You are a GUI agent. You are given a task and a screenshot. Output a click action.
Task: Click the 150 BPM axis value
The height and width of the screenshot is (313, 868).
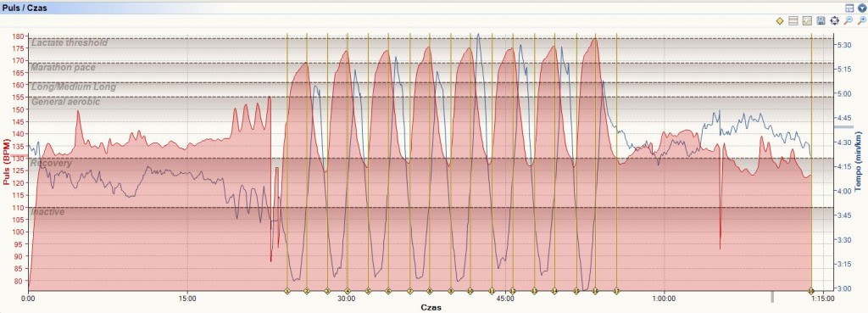19,109
